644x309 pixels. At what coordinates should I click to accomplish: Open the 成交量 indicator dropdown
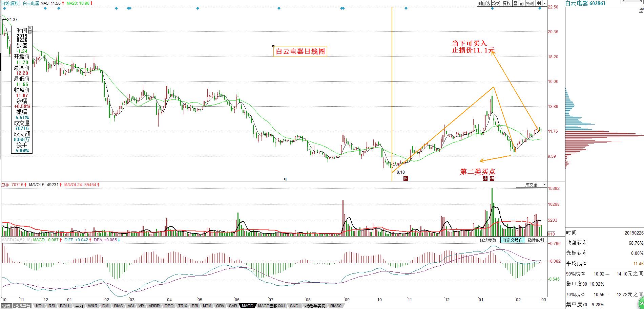[x=531, y=185]
